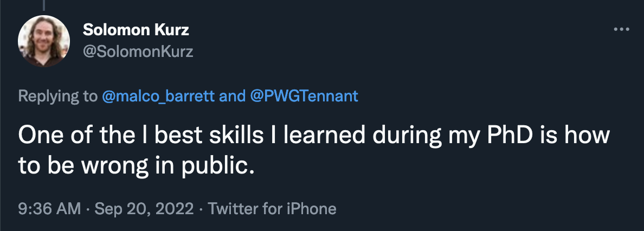Open the Solomon Kurz display name link

pyautogui.click(x=136, y=30)
